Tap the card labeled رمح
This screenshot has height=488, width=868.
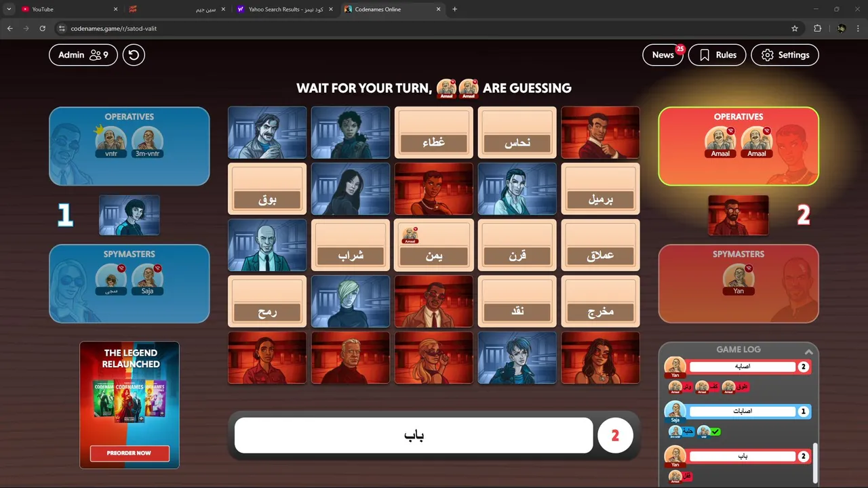[267, 302]
